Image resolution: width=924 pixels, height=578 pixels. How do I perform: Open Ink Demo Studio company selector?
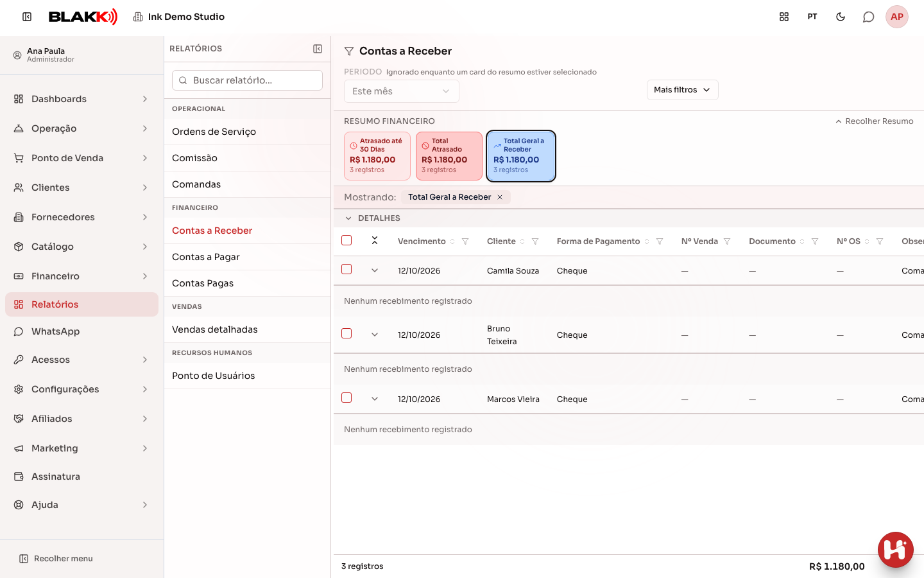tap(179, 17)
